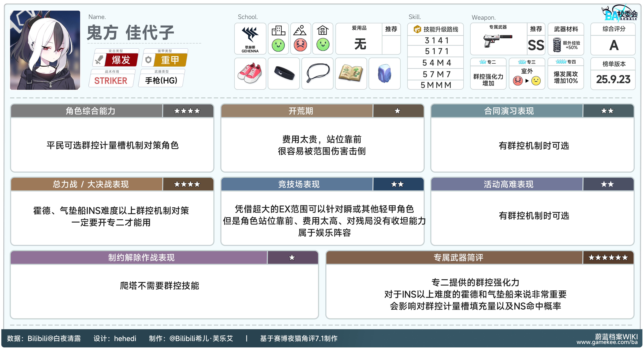This screenshot has width=644, height=349.
Task: Click the blue crystal item icon
Action: point(384,73)
